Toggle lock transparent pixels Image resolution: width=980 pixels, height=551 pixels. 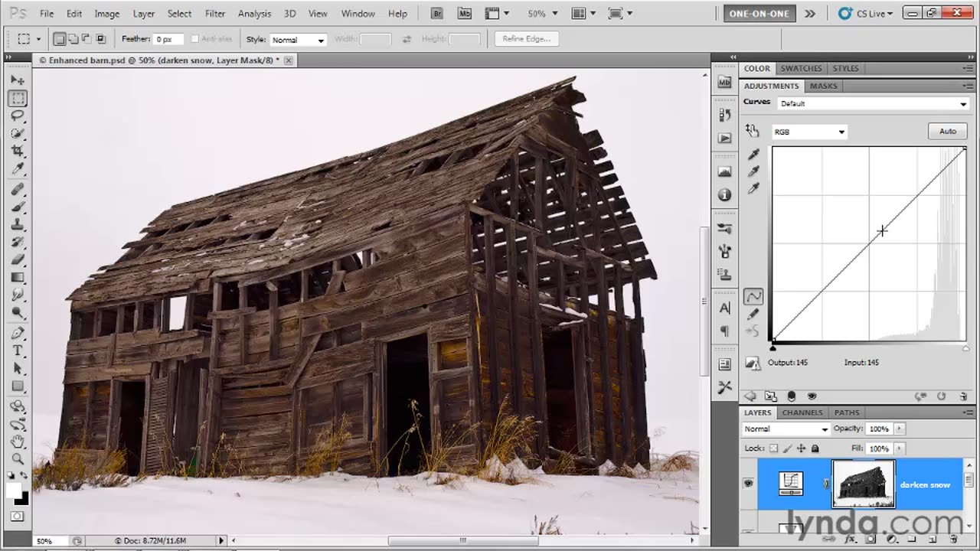(x=774, y=448)
